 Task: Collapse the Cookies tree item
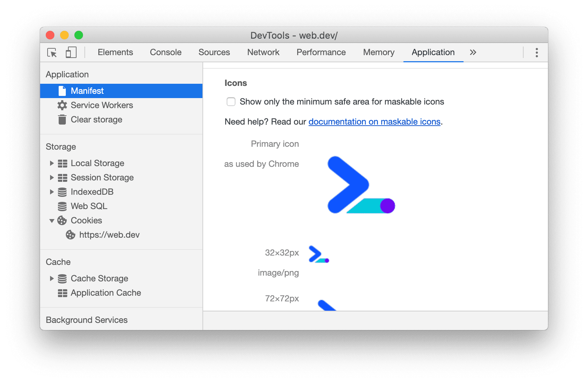click(52, 220)
